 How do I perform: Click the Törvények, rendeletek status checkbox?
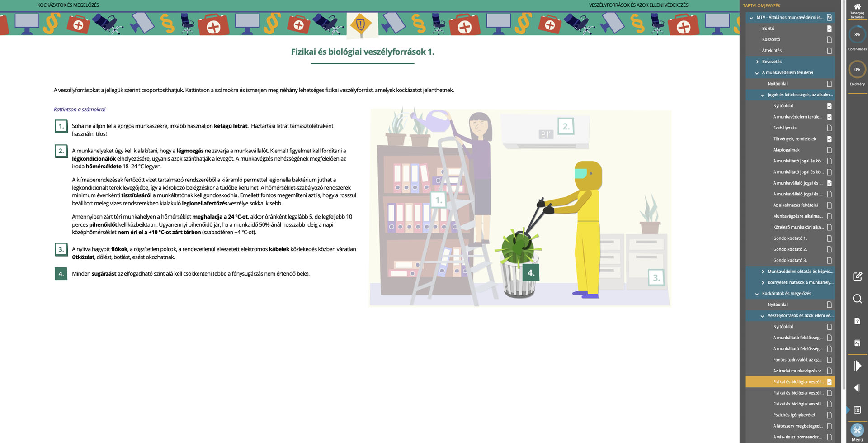[x=829, y=139]
